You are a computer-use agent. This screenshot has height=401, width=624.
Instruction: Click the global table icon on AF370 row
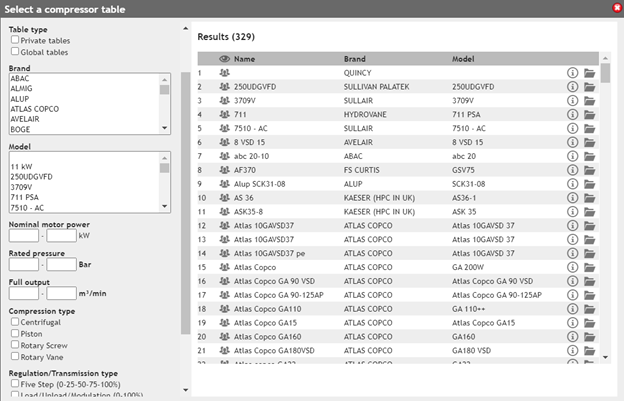pyautogui.click(x=224, y=170)
